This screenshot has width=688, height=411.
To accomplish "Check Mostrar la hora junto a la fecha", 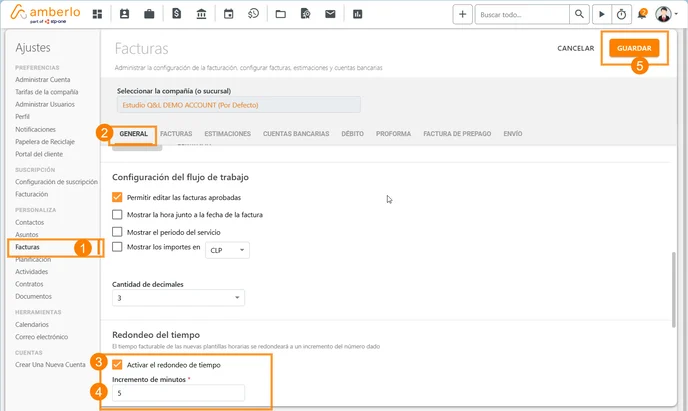I will click(x=117, y=214).
